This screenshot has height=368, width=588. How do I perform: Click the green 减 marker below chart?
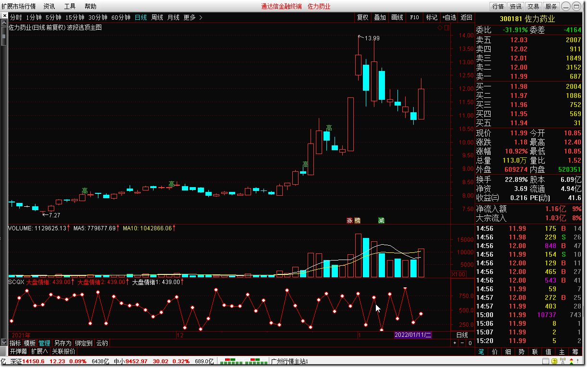click(x=381, y=221)
